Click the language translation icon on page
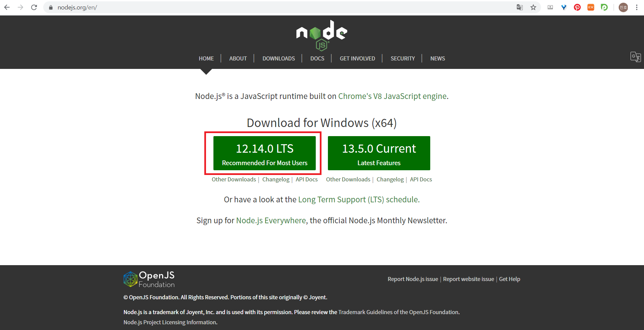The image size is (644, 330). click(636, 57)
